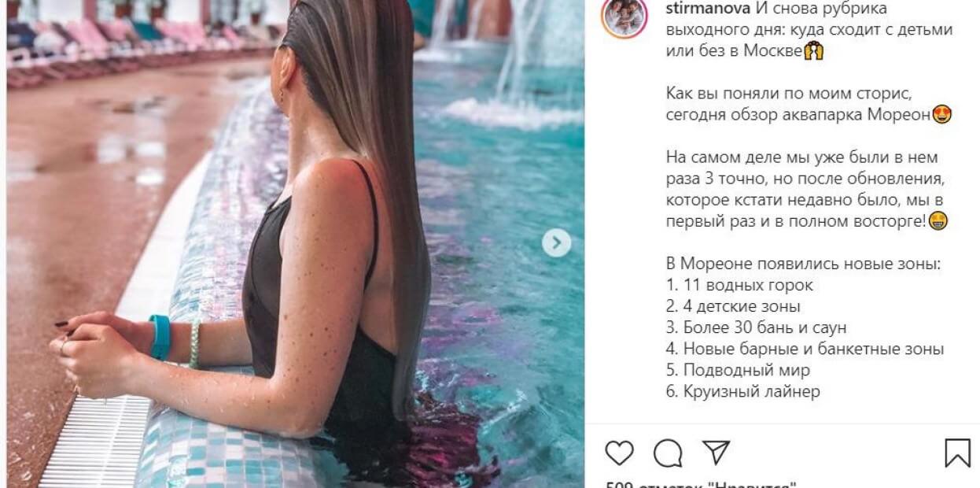Click the blue wristband in the photo
980x488 pixels.
pyautogui.click(x=160, y=337)
